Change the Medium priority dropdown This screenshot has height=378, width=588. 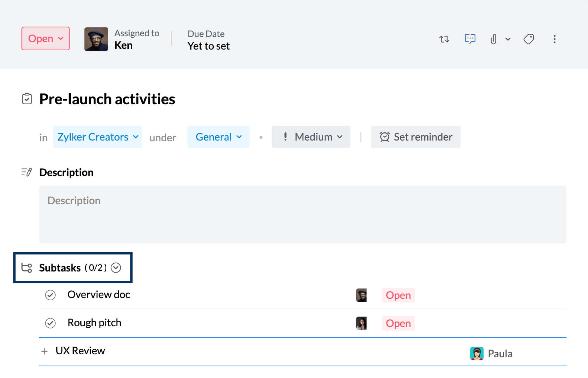[x=311, y=137]
